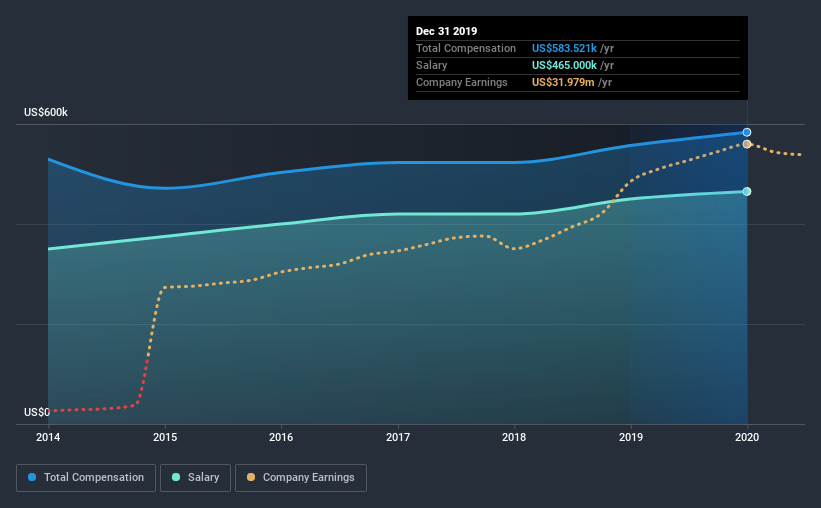Click the orange dot in Company Earnings legend
This screenshot has width=821, height=508.
[x=251, y=477]
